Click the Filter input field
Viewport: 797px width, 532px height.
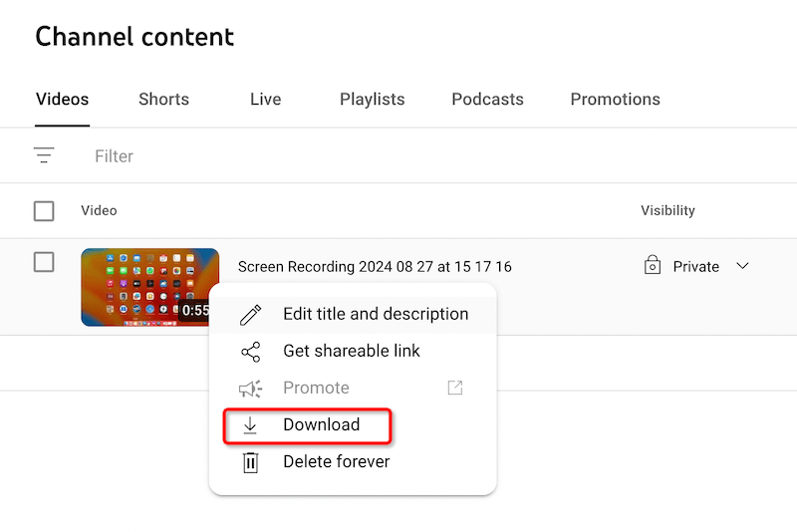point(299,156)
